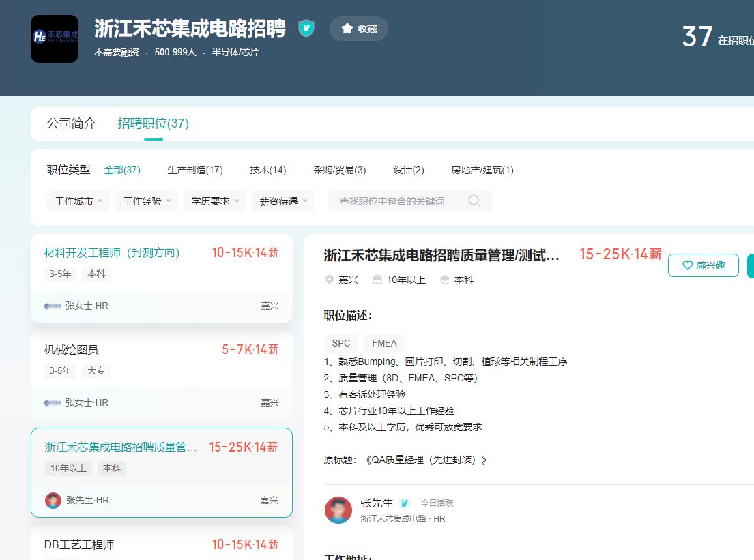
Task: Click the 不需要融资 financing label
Action: (x=117, y=52)
